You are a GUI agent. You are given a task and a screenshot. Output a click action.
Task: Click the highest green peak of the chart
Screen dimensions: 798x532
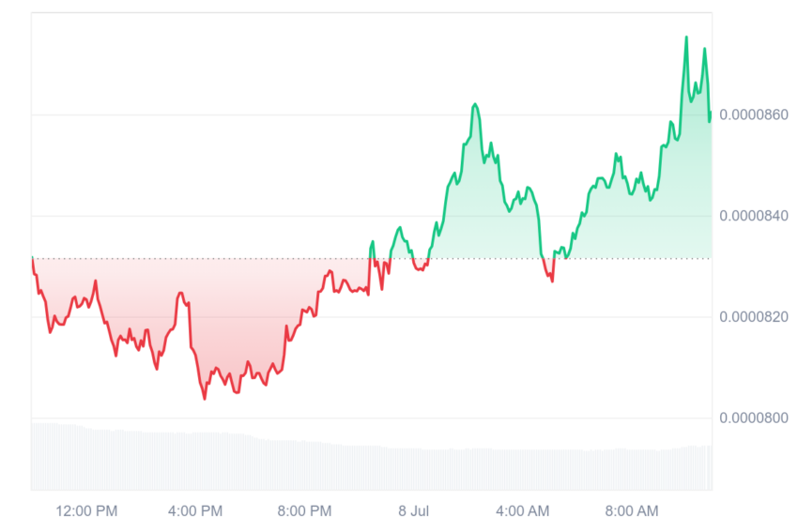[686, 38]
